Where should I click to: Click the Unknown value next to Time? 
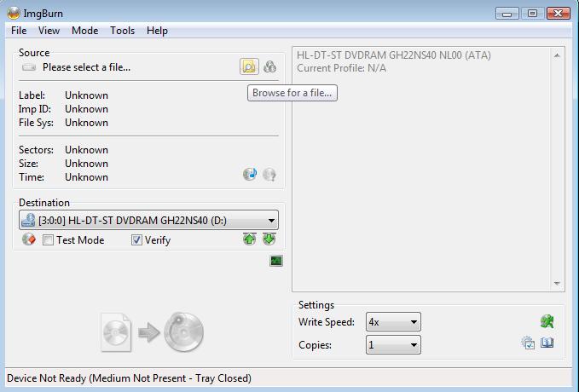(x=86, y=177)
